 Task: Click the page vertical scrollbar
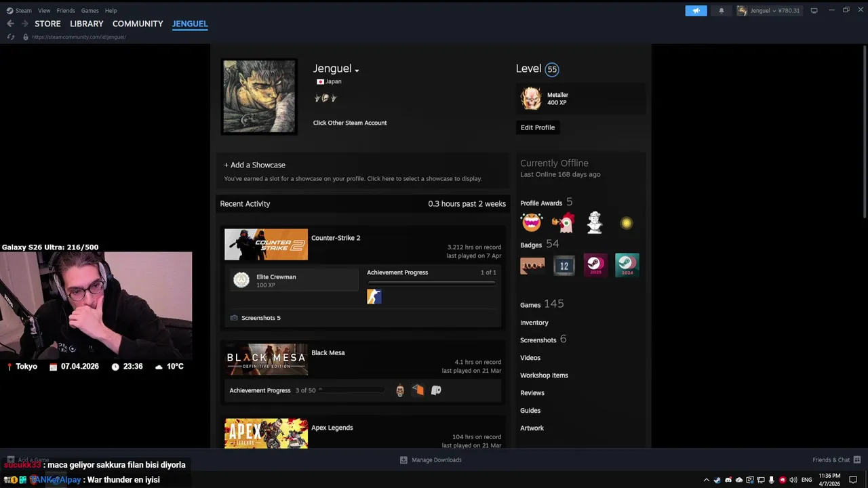[x=864, y=132]
